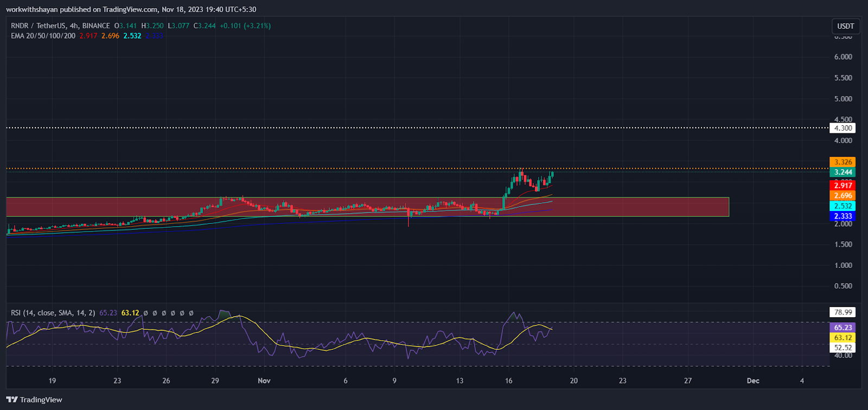Click the 52.52 RSI scale label

[x=843, y=348]
